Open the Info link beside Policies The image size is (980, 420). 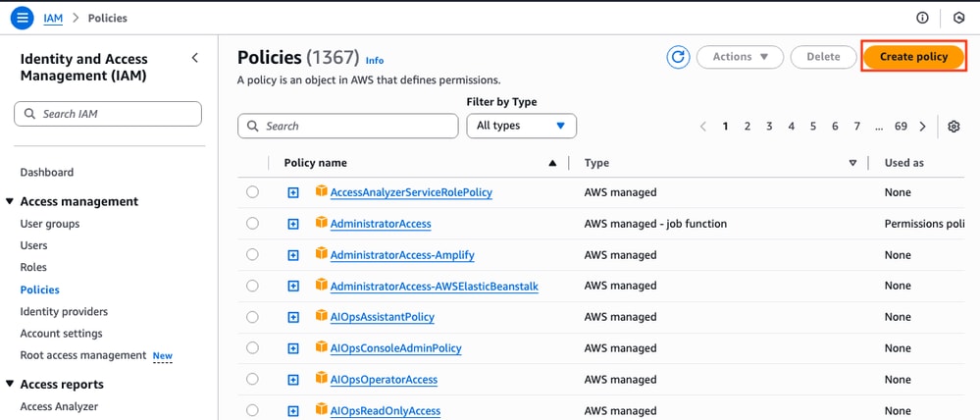[375, 61]
